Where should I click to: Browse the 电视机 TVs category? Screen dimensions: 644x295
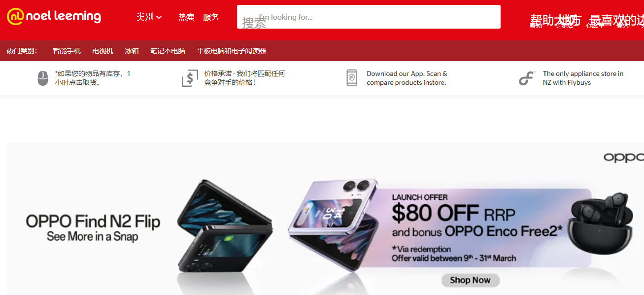[x=102, y=51]
